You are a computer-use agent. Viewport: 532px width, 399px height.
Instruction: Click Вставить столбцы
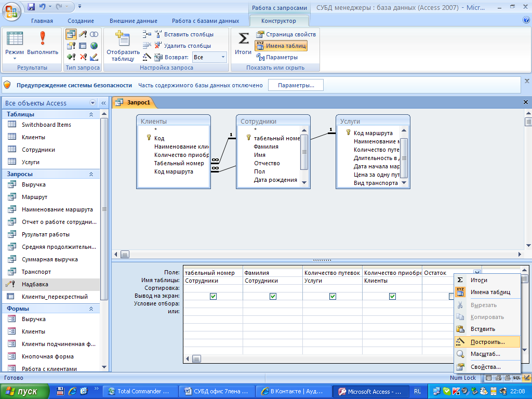click(184, 34)
